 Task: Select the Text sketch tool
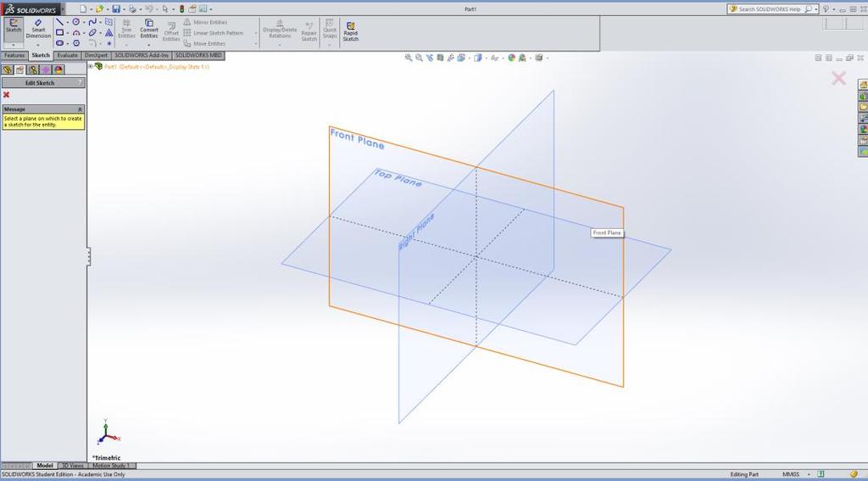point(109,33)
